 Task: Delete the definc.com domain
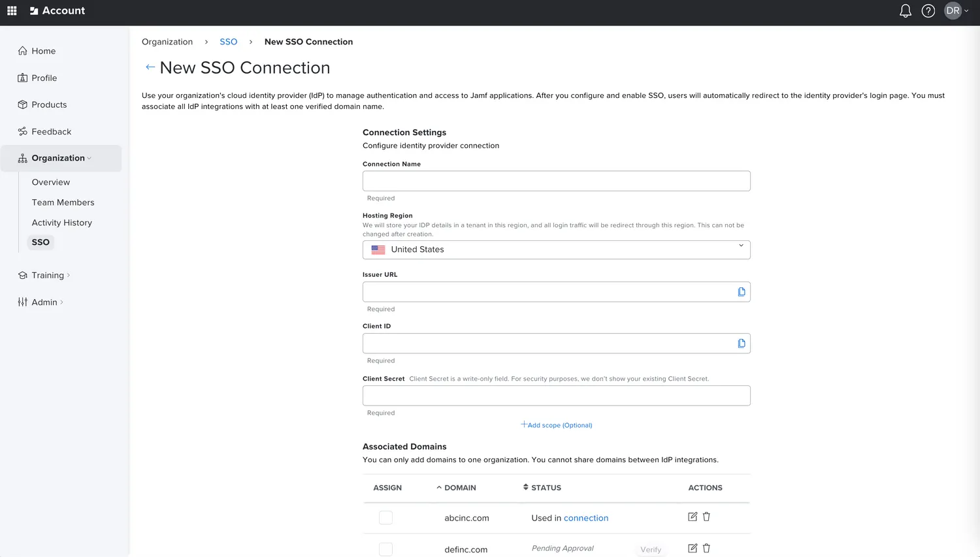706,548
